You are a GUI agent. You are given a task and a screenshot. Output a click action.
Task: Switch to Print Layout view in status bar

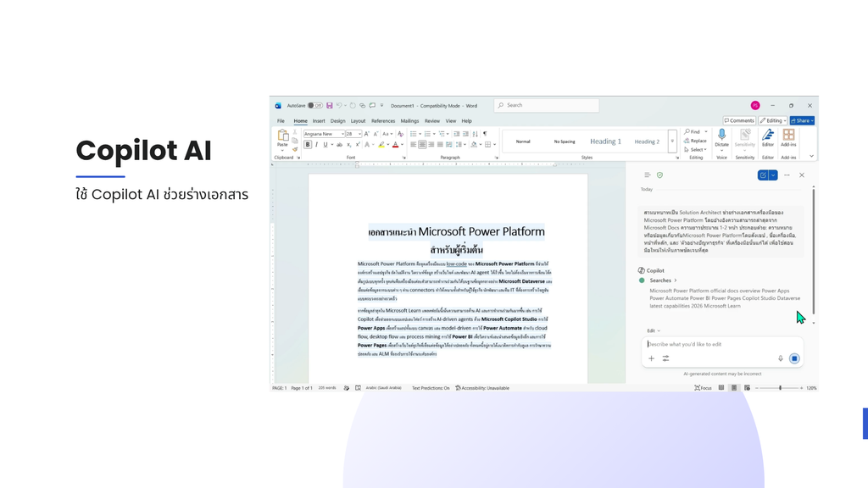coord(734,388)
